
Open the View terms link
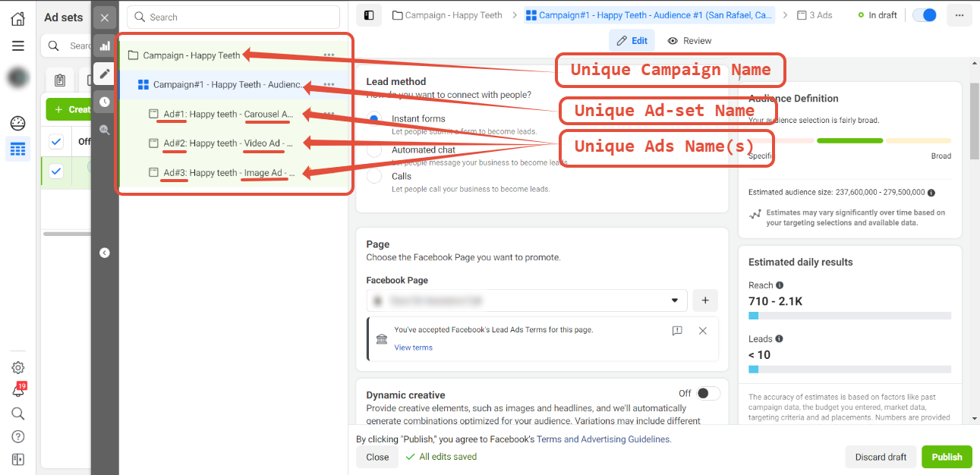[413, 348]
